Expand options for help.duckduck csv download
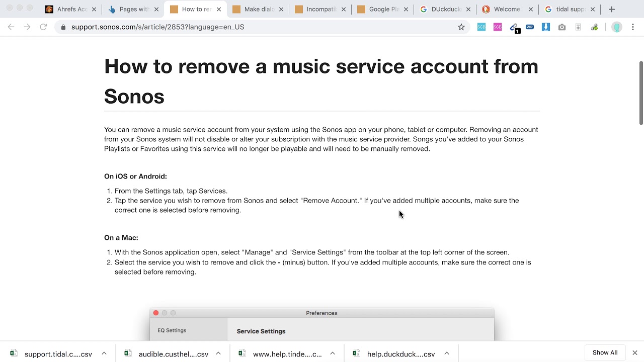This screenshot has width=644, height=362. click(x=447, y=353)
